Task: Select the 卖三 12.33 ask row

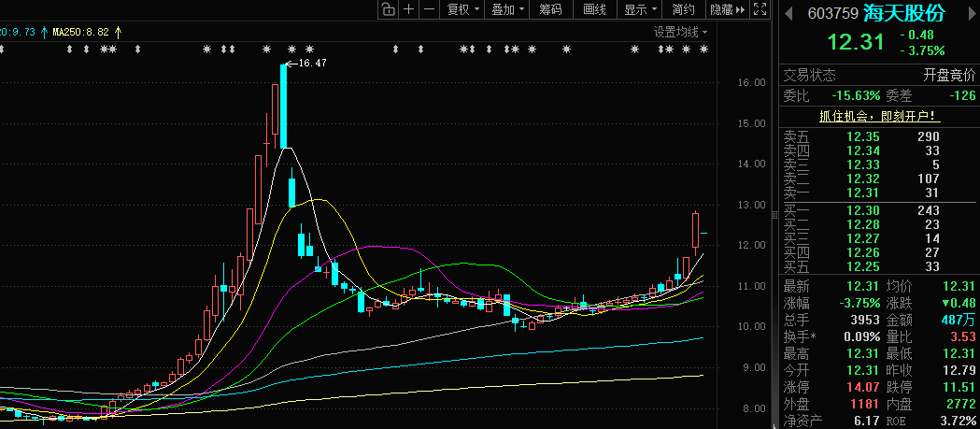Action: coord(877,164)
